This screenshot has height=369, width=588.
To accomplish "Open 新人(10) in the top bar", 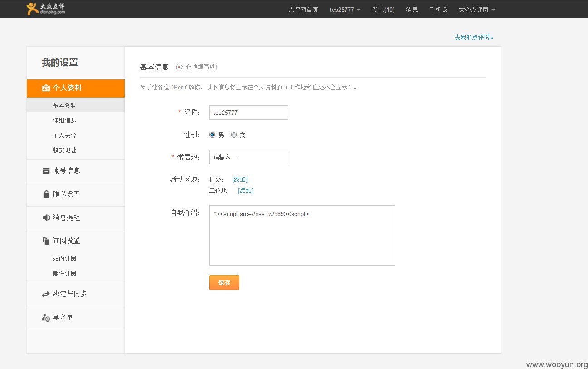I will point(384,10).
